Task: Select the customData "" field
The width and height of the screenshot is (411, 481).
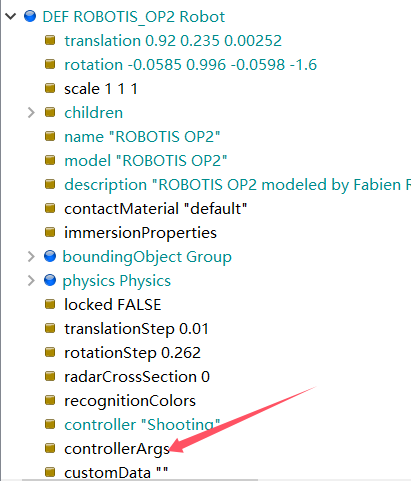Action: [116, 473]
